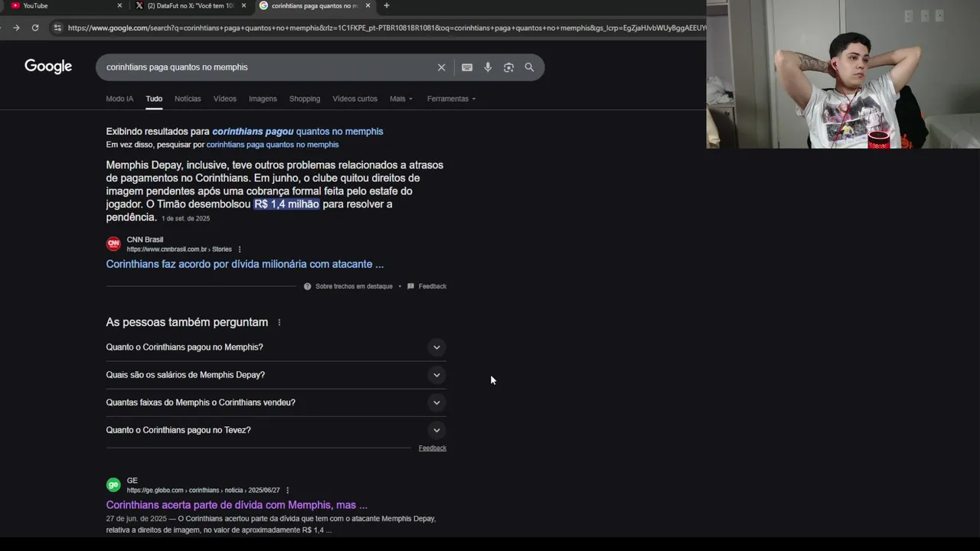This screenshot has width=980, height=551.
Task: Open 'Corinthians acerta parte de dívida com Memphis' link
Action: pos(237,505)
